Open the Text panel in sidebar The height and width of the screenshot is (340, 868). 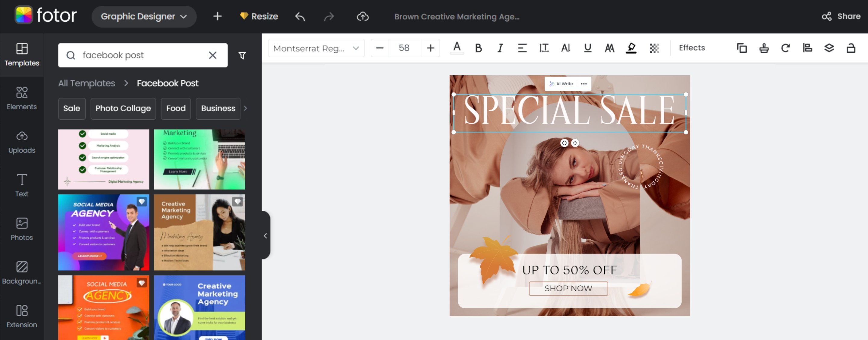tap(21, 185)
